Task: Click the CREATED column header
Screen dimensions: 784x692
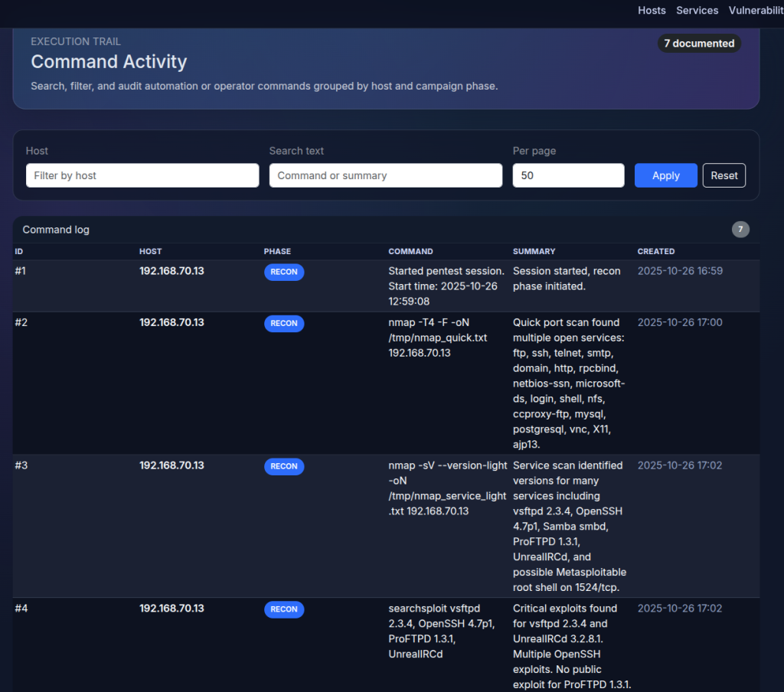Action: click(x=655, y=251)
